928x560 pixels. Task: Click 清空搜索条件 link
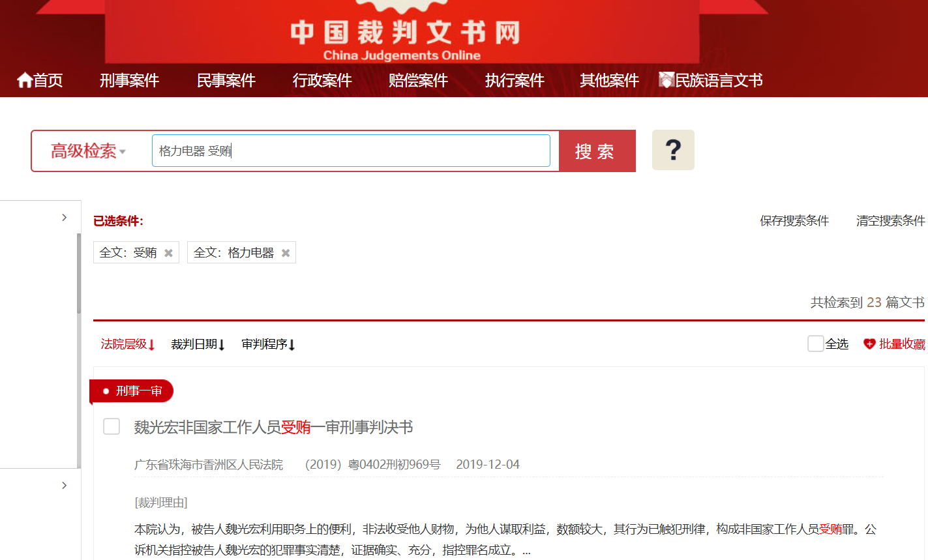pyautogui.click(x=890, y=221)
